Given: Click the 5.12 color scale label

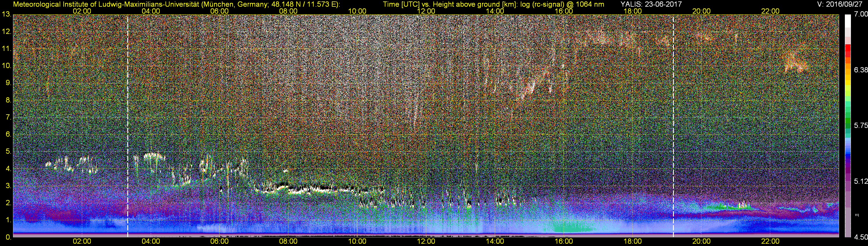Looking at the screenshot, I should [x=861, y=181].
